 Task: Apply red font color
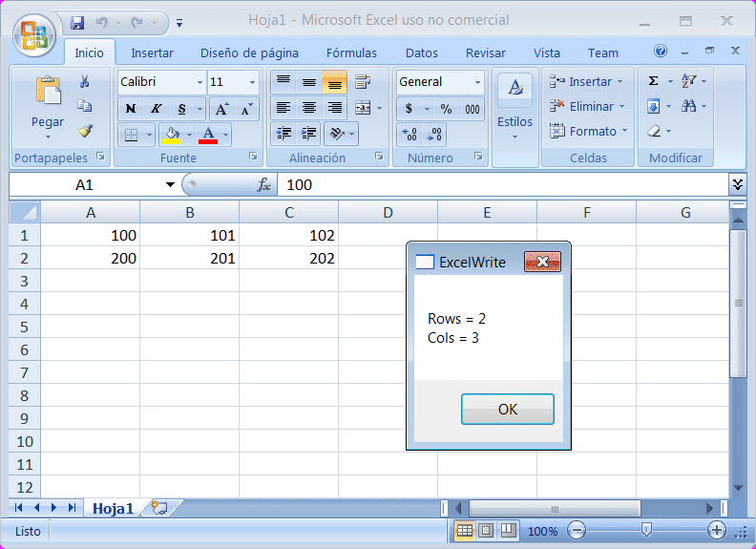click(208, 135)
